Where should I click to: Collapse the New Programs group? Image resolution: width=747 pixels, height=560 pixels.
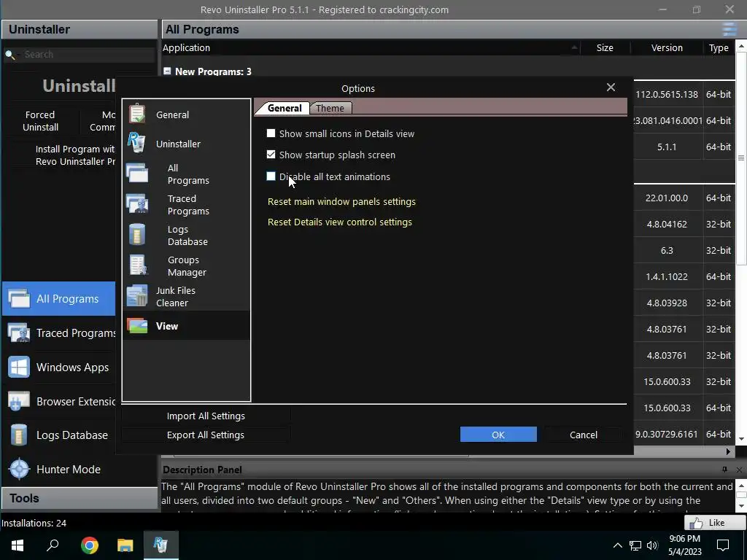coord(167,71)
